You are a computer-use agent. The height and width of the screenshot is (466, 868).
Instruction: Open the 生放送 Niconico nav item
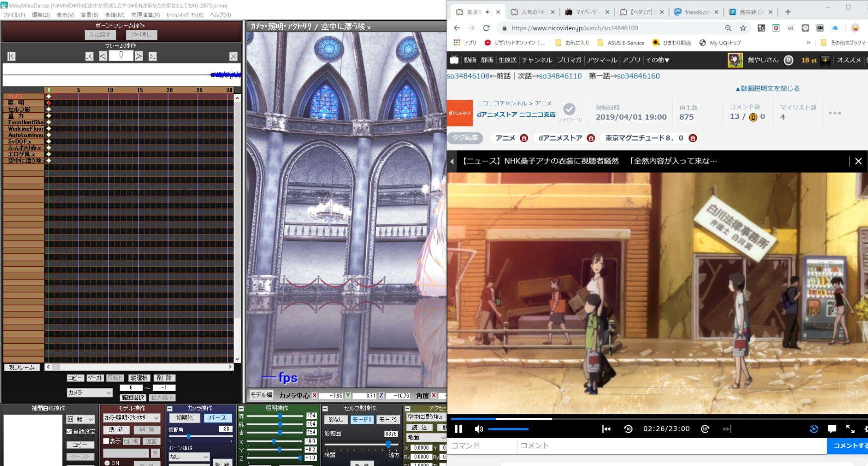(x=508, y=60)
